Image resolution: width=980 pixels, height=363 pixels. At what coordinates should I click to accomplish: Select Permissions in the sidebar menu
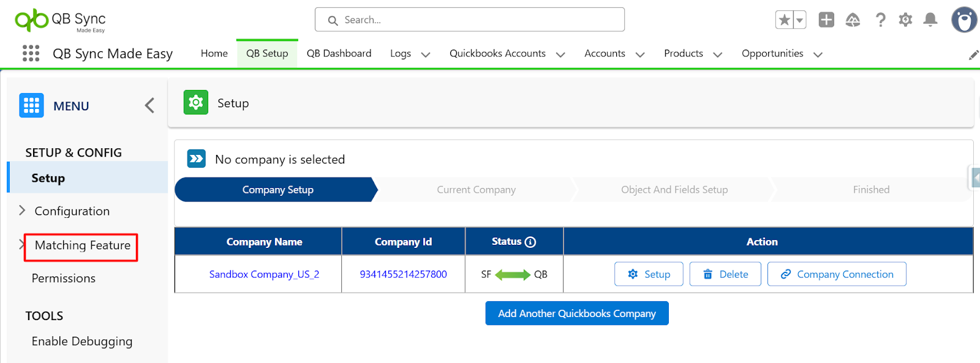tap(64, 279)
